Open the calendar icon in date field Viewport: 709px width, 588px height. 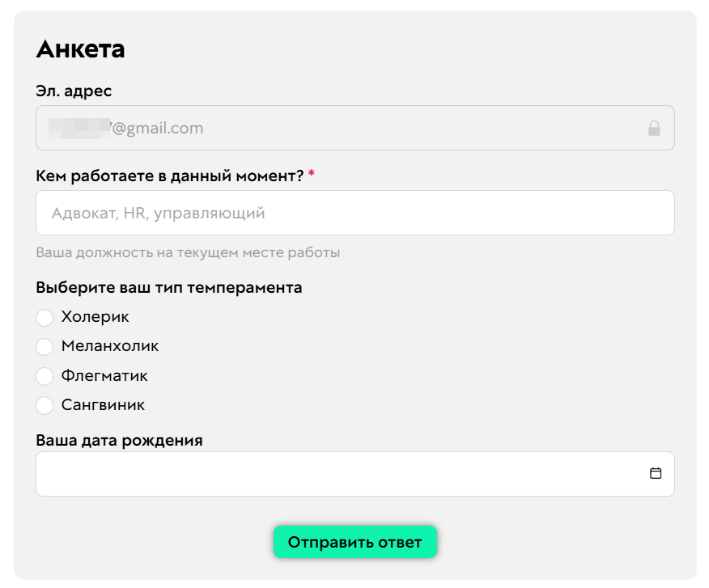click(x=657, y=473)
